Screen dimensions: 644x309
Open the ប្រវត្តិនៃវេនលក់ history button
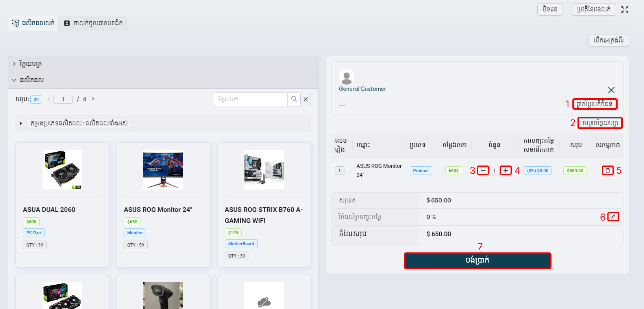(593, 9)
